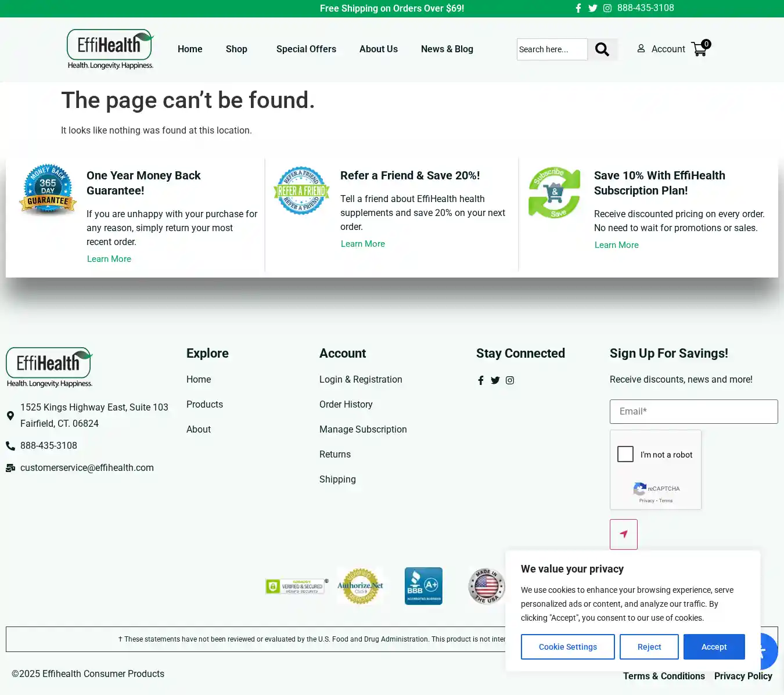Click the BBB A+ accreditation badge
The image size is (784, 695).
click(x=423, y=586)
